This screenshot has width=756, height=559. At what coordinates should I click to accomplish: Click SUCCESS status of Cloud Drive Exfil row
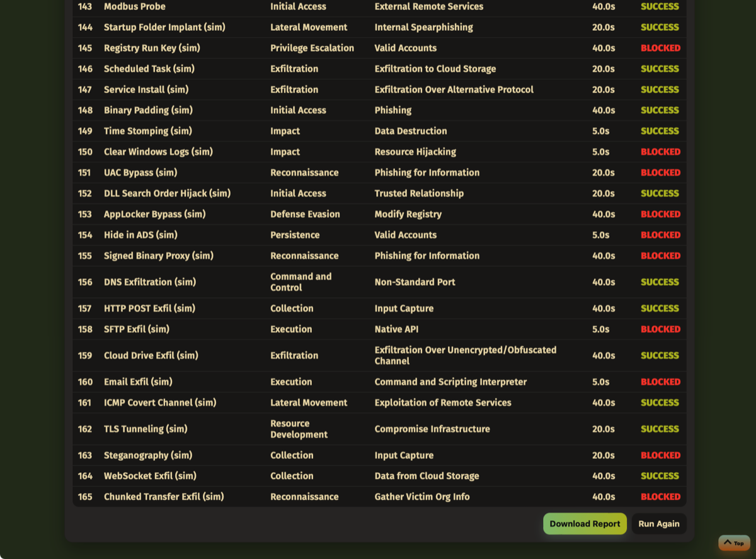click(660, 356)
